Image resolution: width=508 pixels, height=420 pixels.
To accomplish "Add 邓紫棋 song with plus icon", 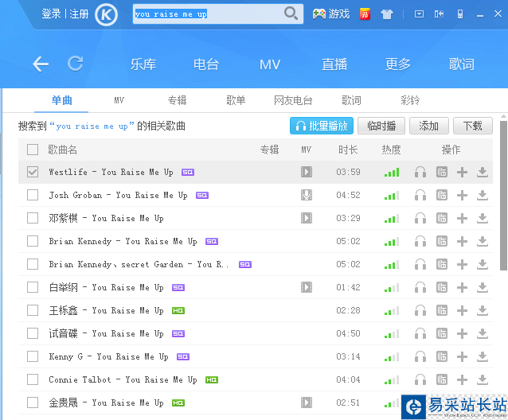I will point(462,218).
